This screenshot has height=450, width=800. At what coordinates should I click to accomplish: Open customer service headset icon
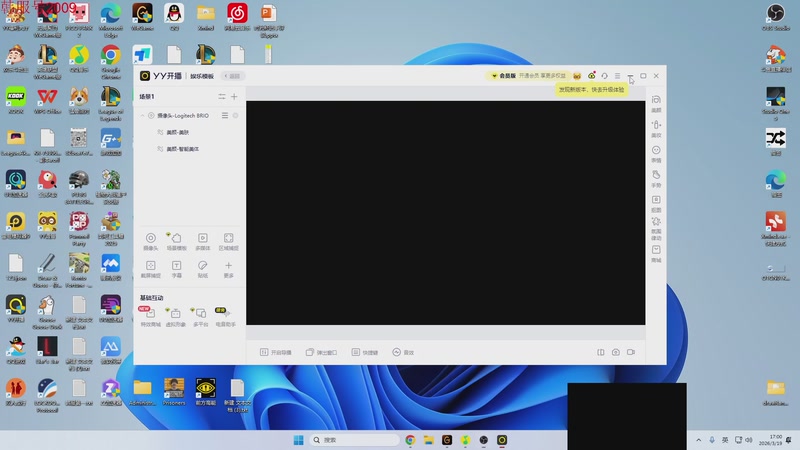pyautogui.click(x=605, y=76)
